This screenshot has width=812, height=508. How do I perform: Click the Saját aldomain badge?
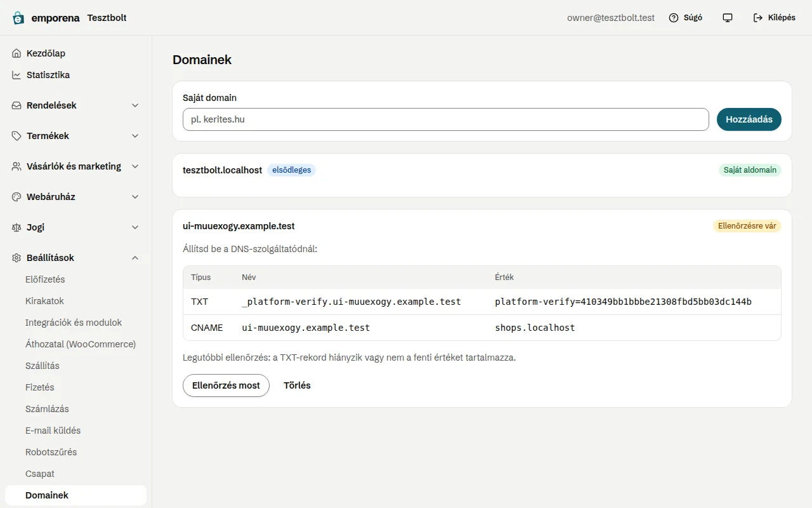(x=750, y=170)
